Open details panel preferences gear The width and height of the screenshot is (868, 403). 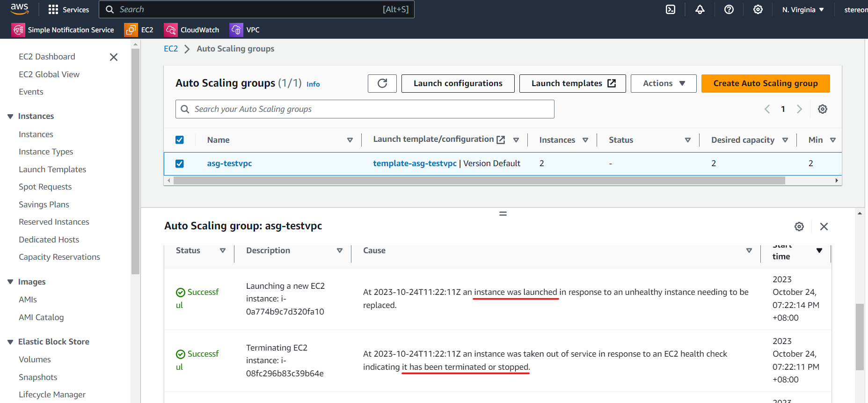799,227
